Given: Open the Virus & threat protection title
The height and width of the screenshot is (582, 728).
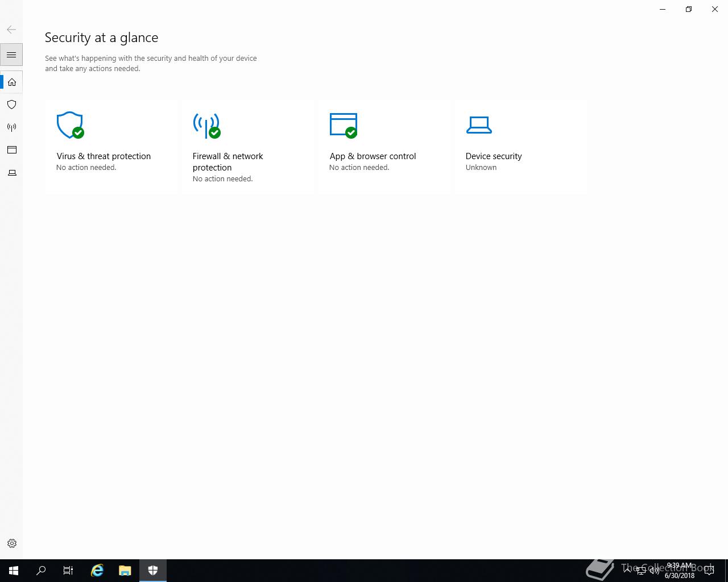Looking at the screenshot, I should (x=104, y=156).
